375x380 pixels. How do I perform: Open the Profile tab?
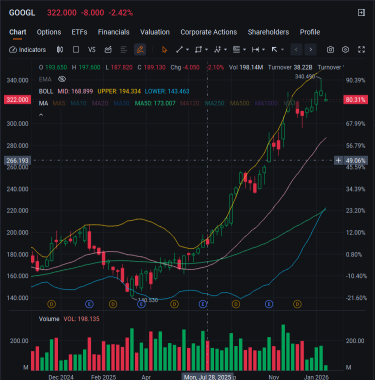pos(310,32)
